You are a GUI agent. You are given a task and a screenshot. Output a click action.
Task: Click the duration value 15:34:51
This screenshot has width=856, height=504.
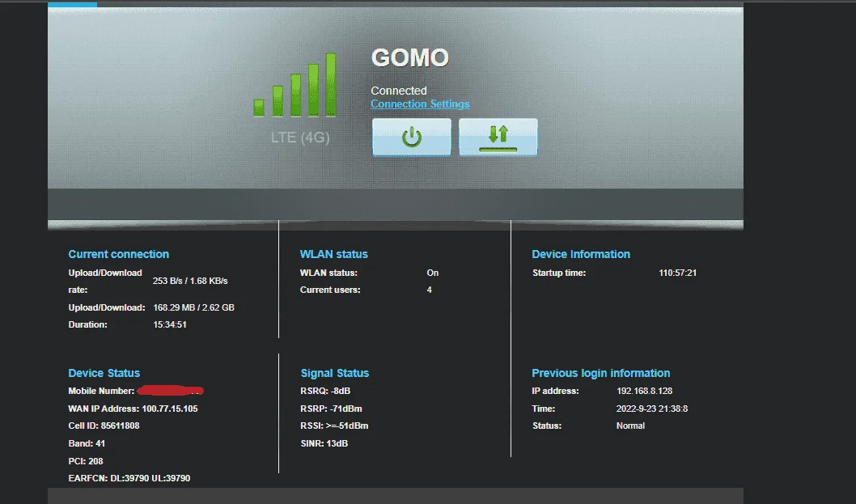[170, 324]
